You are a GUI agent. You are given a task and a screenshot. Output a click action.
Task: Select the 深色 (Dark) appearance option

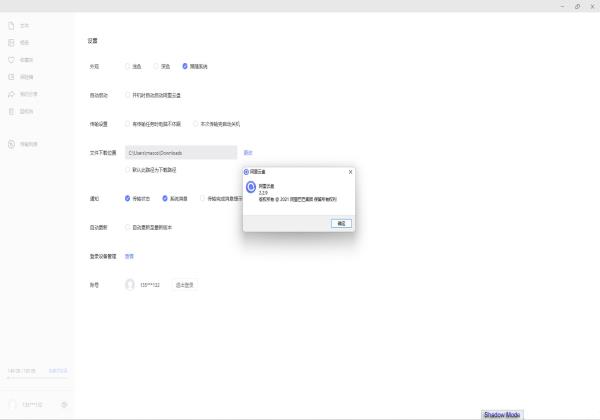pyautogui.click(x=157, y=66)
